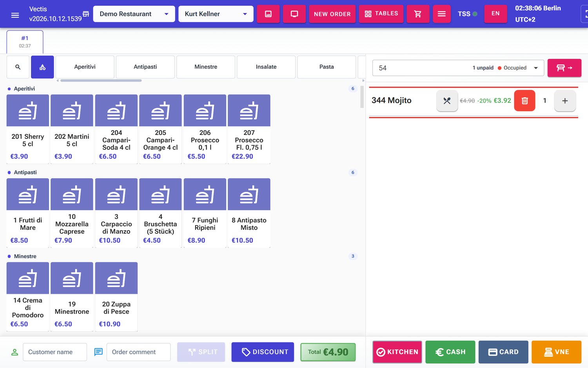
Task: Open the shopping cart icon button
Action: [x=418, y=14]
